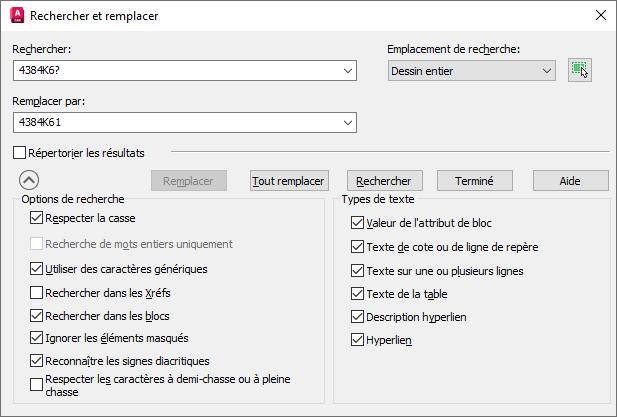Enable the Répertorier les résultats checkbox
This screenshot has width=617, height=417.
[x=20, y=153]
